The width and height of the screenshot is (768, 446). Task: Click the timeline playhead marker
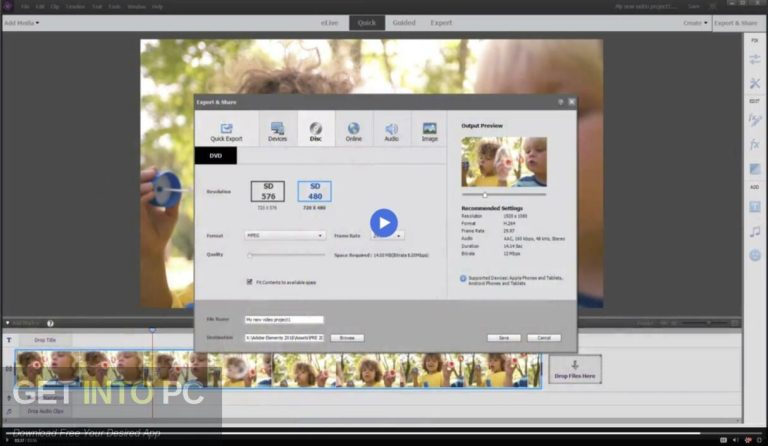152,330
